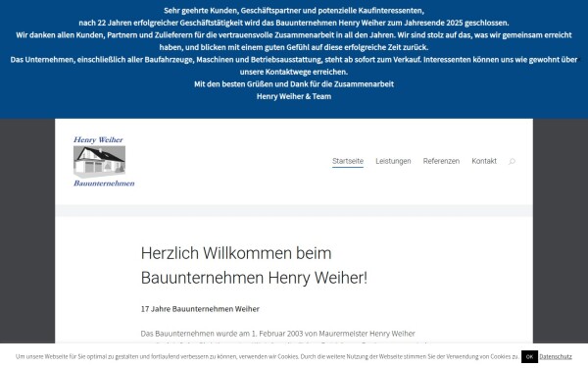Click the '17 Jahre Bauunternehmen Weiher' subheading

pyautogui.click(x=200, y=309)
